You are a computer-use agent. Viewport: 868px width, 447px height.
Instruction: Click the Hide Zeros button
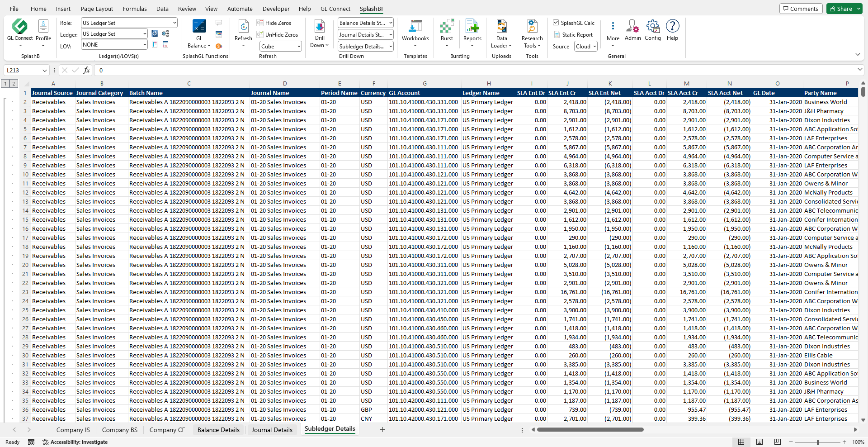[x=274, y=23]
